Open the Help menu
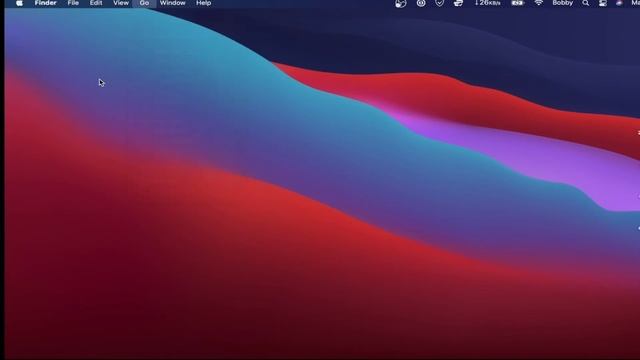640x360 pixels. point(203,3)
